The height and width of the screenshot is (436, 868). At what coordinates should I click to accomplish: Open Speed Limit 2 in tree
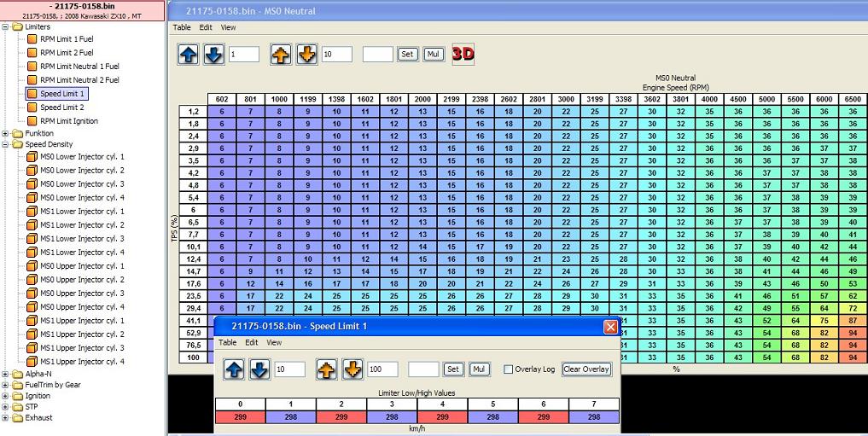click(x=61, y=108)
